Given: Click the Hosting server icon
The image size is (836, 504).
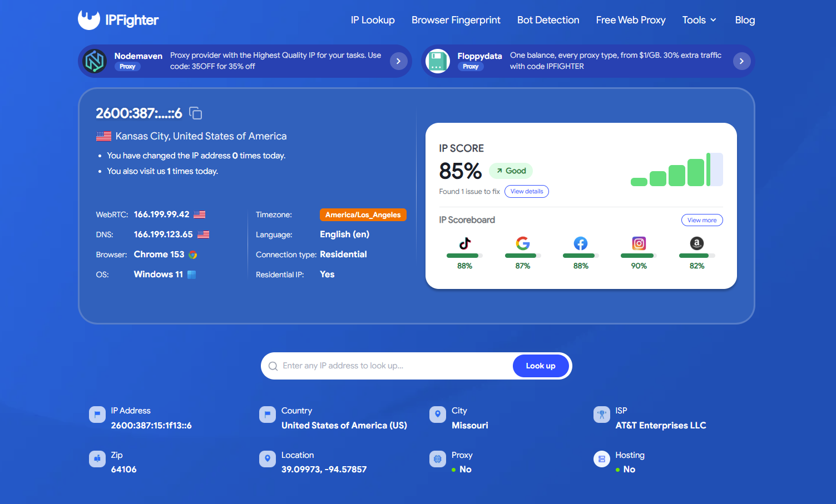Looking at the screenshot, I should click(x=602, y=459).
